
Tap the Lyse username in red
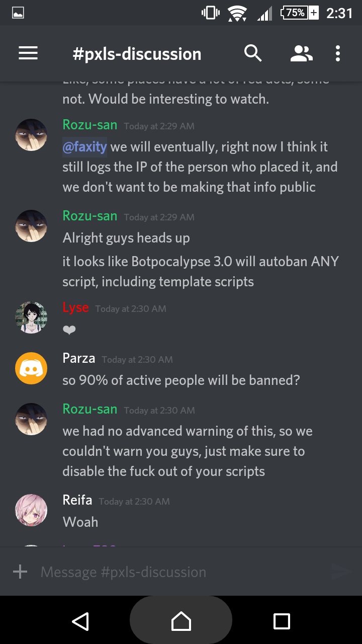tap(75, 307)
